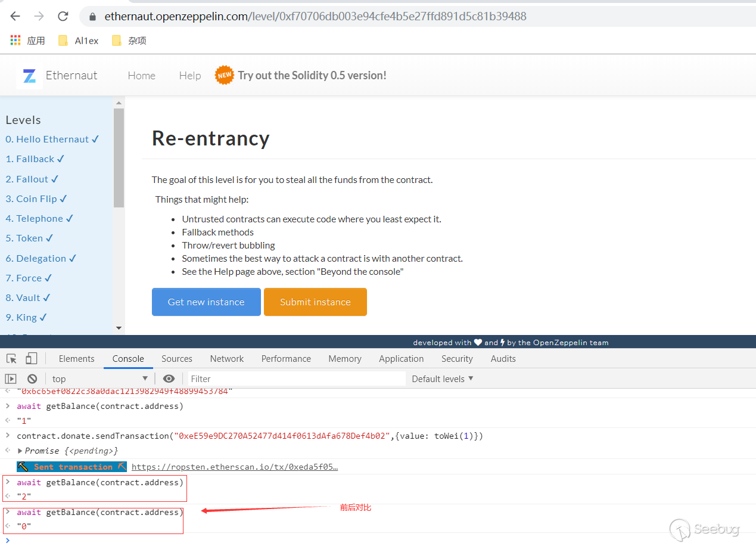Open level 1. Fallback
The image size is (756, 546).
[35, 159]
